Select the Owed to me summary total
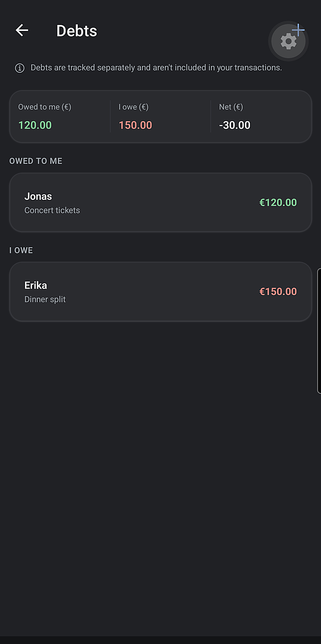The width and height of the screenshot is (321, 644). click(35, 125)
